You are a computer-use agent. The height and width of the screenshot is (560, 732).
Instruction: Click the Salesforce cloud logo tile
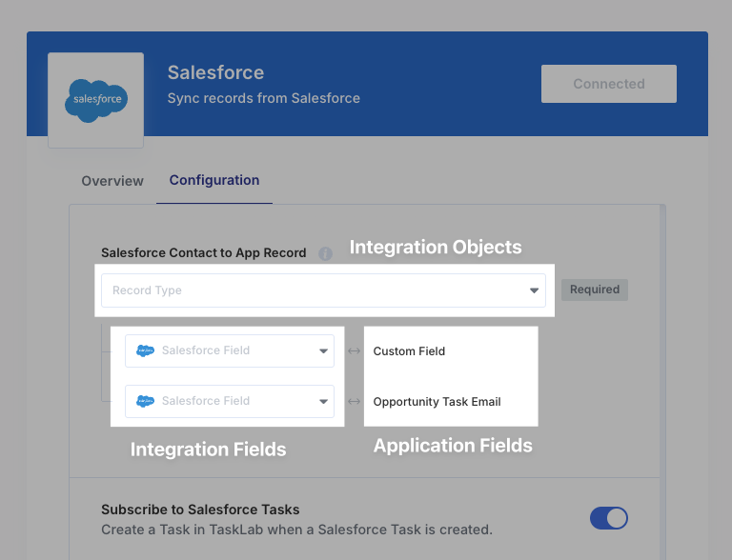[95, 100]
